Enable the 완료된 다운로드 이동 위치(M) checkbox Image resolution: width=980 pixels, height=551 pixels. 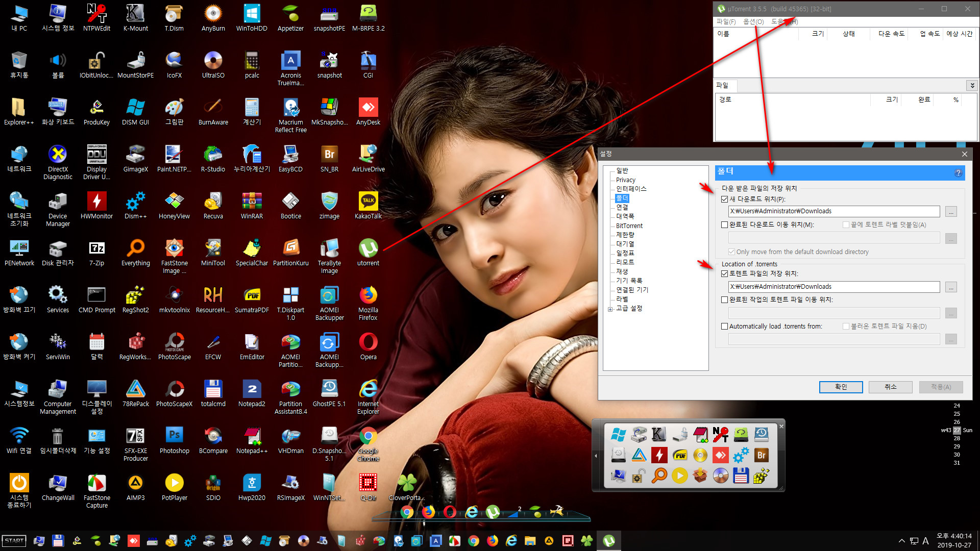[x=724, y=224]
